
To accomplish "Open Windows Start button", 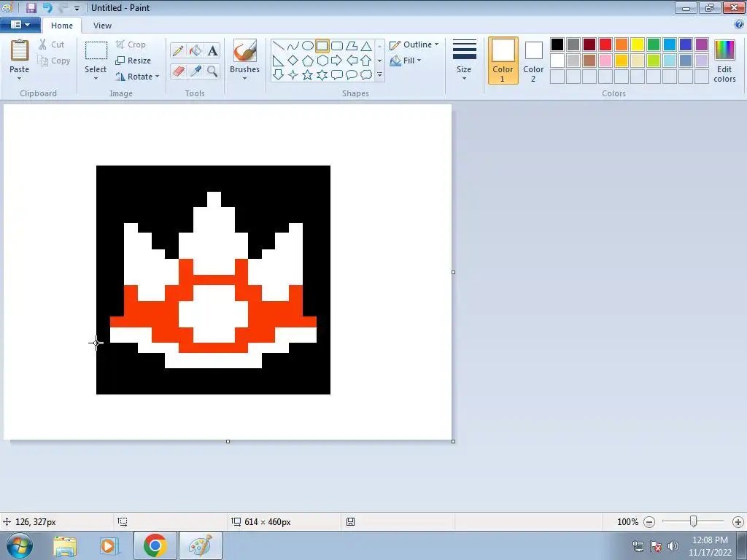I will coord(20,545).
